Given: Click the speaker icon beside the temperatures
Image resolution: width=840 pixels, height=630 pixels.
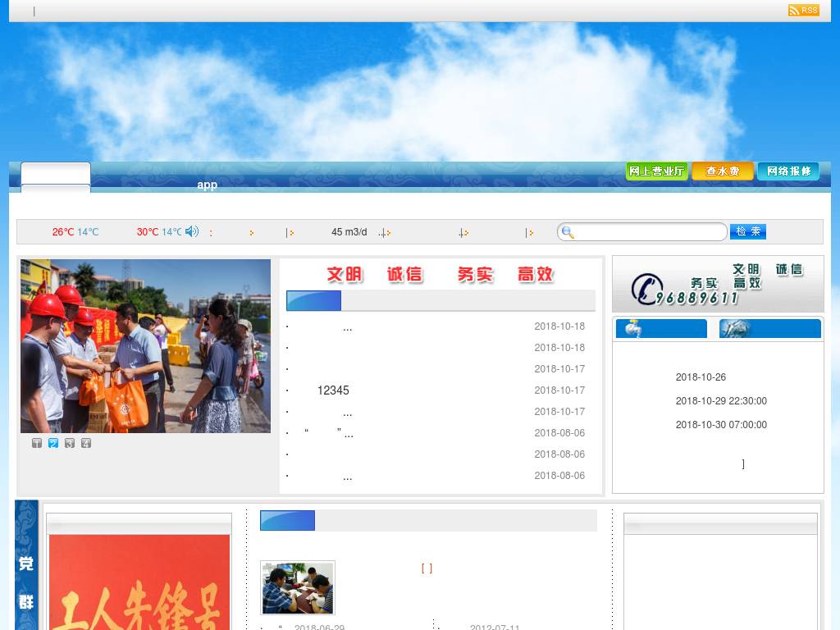Looking at the screenshot, I should 192,231.
